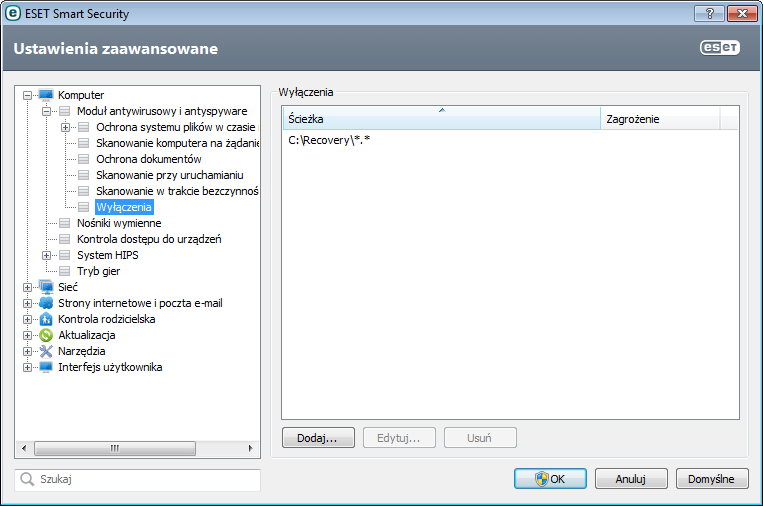The image size is (763, 506).
Task: Click the Ochrona dokumentów page icon
Action: click(x=84, y=159)
